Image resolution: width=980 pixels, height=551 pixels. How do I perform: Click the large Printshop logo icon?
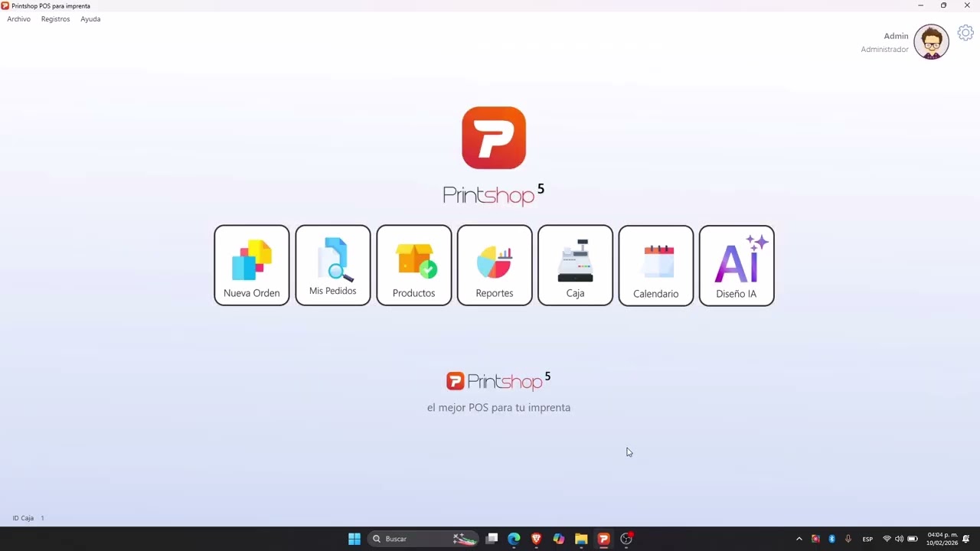click(x=494, y=138)
